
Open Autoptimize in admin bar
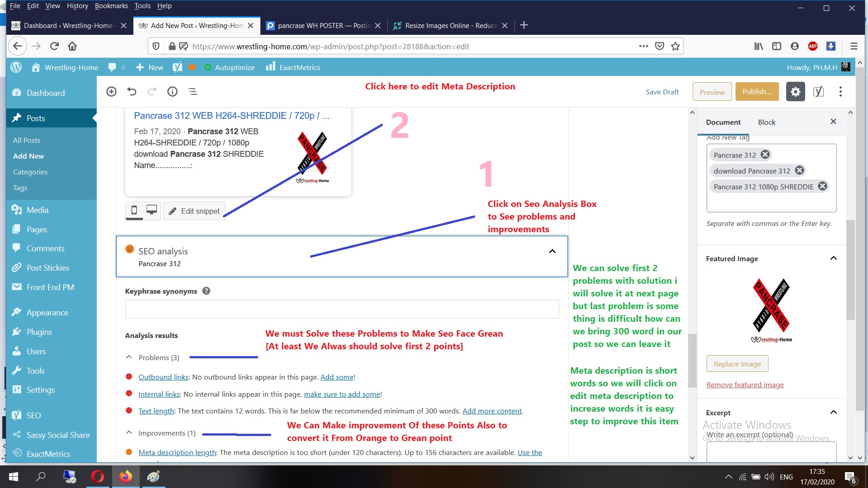click(230, 67)
